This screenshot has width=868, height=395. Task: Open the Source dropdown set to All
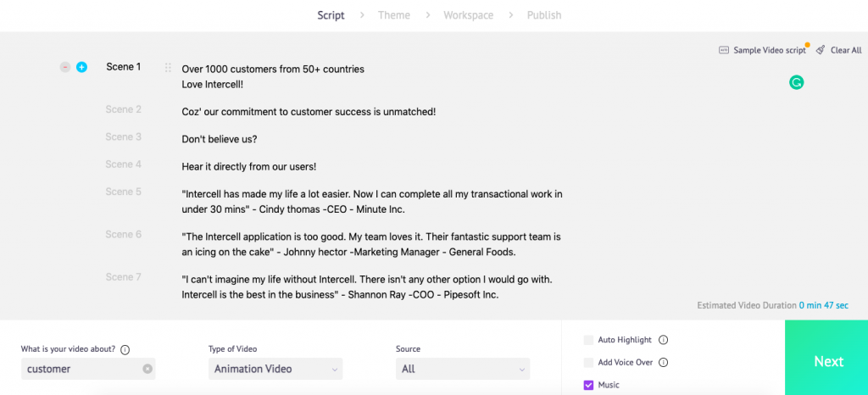[x=463, y=369]
